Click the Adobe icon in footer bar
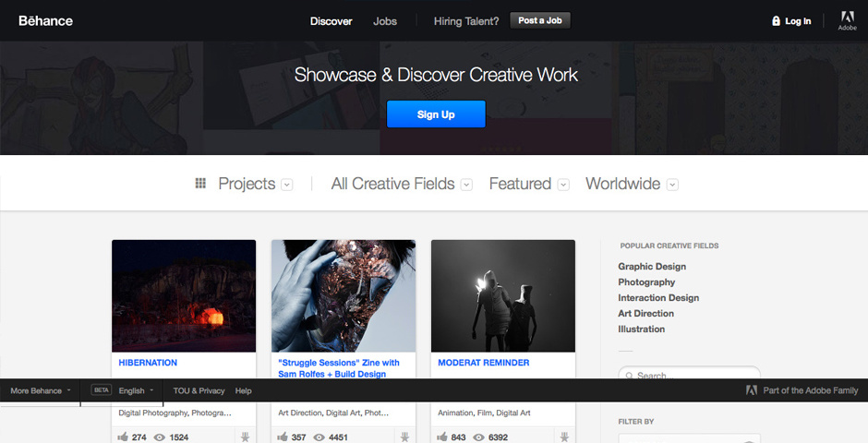The height and width of the screenshot is (443, 868). (752, 390)
